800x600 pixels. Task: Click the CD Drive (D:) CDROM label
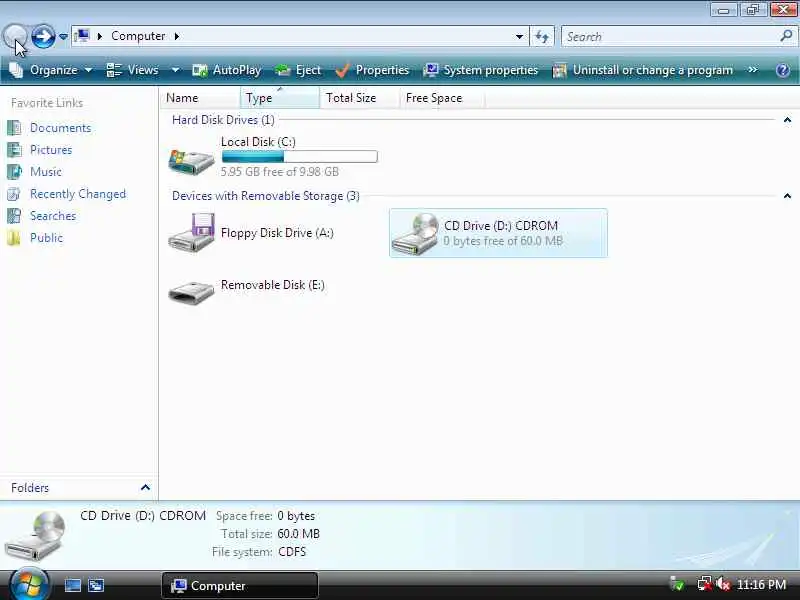tap(501, 226)
